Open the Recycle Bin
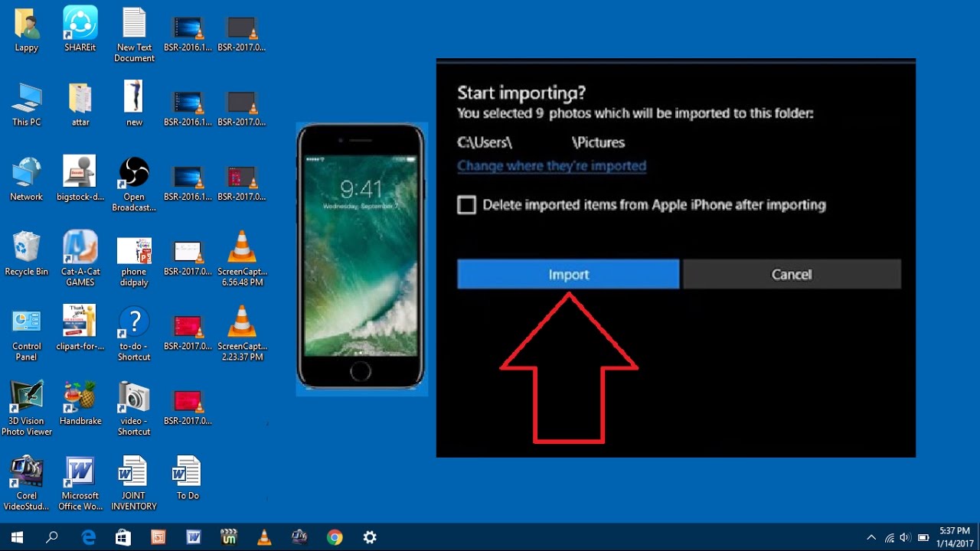Image resolution: width=980 pixels, height=551 pixels. coord(27,253)
